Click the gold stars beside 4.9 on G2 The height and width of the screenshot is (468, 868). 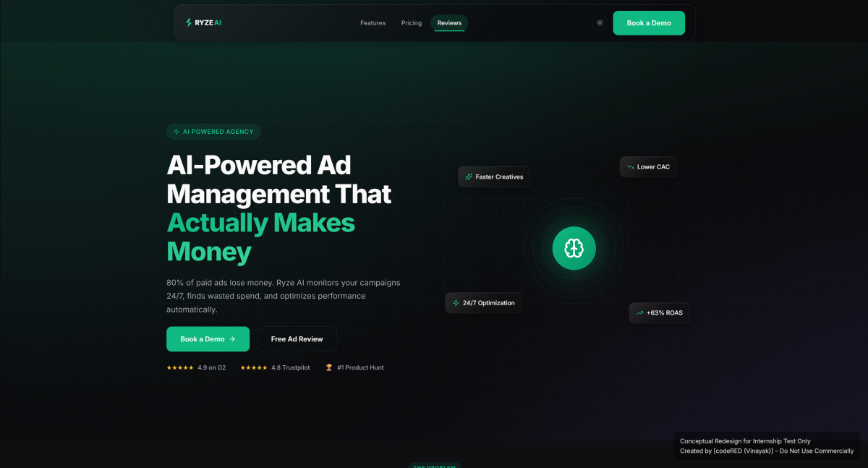pyautogui.click(x=180, y=367)
